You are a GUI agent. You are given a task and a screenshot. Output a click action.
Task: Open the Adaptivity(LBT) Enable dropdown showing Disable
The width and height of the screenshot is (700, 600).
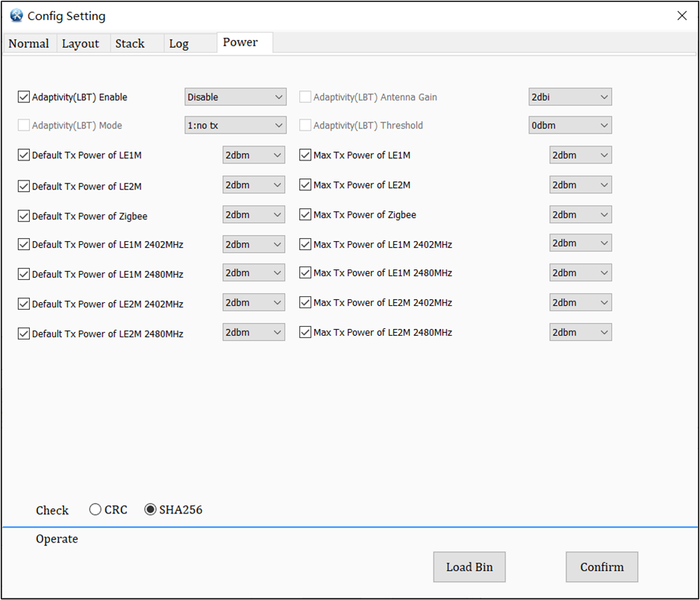pos(235,97)
